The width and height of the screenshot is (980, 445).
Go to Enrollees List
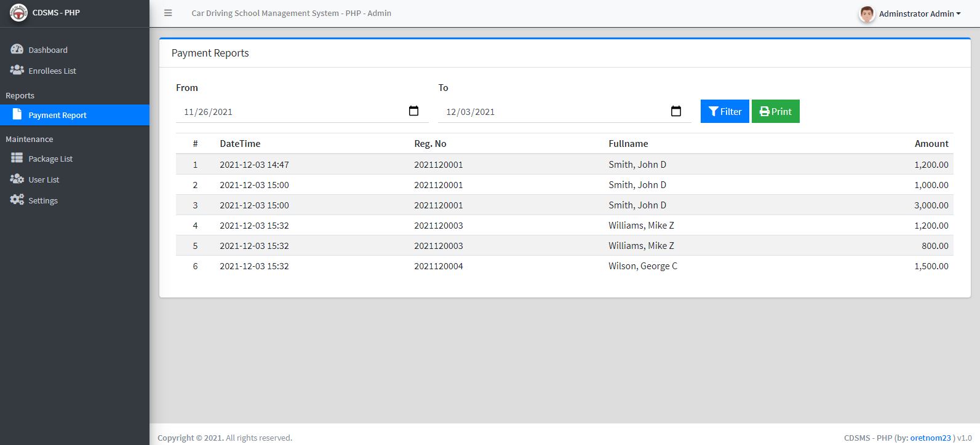(74, 71)
